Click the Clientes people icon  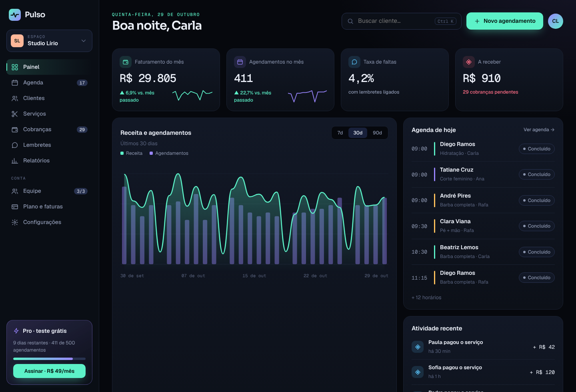click(15, 98)
